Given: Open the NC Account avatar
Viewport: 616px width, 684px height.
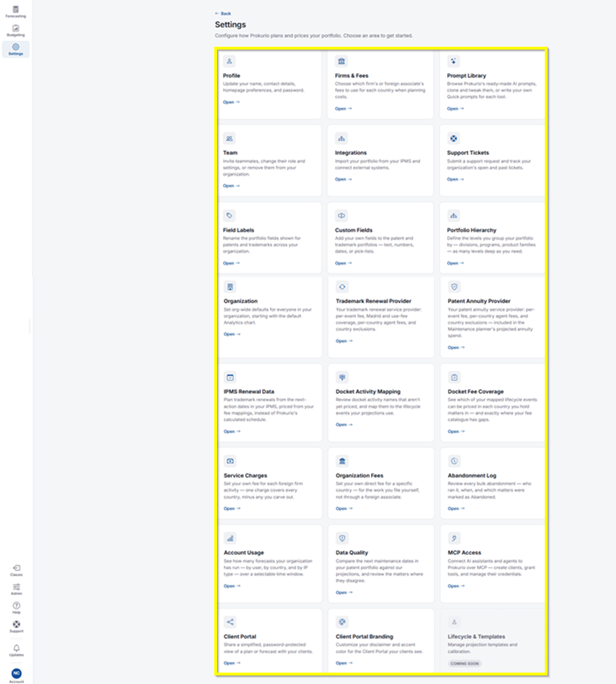Looking at the screenshot, I should (17, 674).
